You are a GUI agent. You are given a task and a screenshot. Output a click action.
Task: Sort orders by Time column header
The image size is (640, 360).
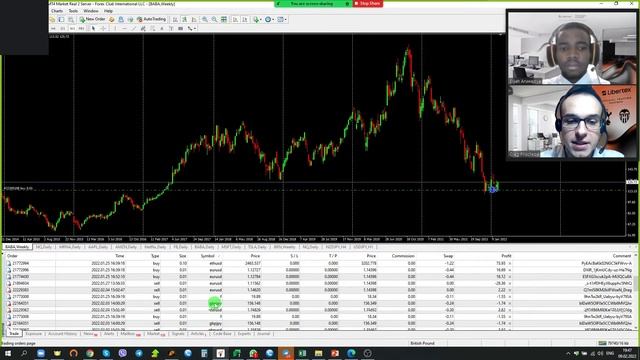coord(120,256)
